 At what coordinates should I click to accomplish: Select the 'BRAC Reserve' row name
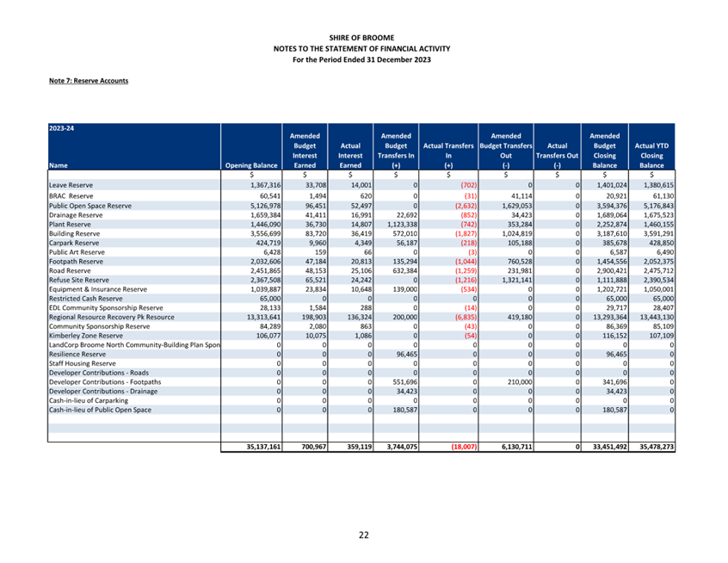pos(71,196)
